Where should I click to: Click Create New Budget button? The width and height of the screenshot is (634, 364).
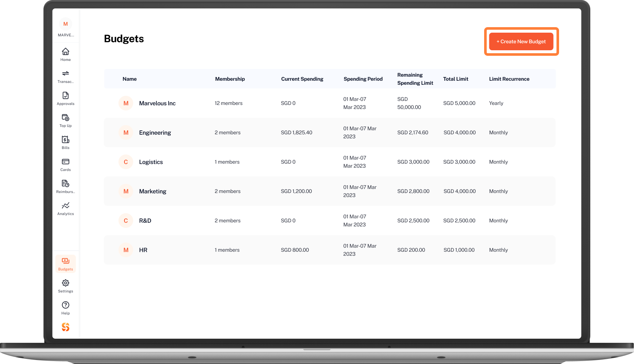521,41
